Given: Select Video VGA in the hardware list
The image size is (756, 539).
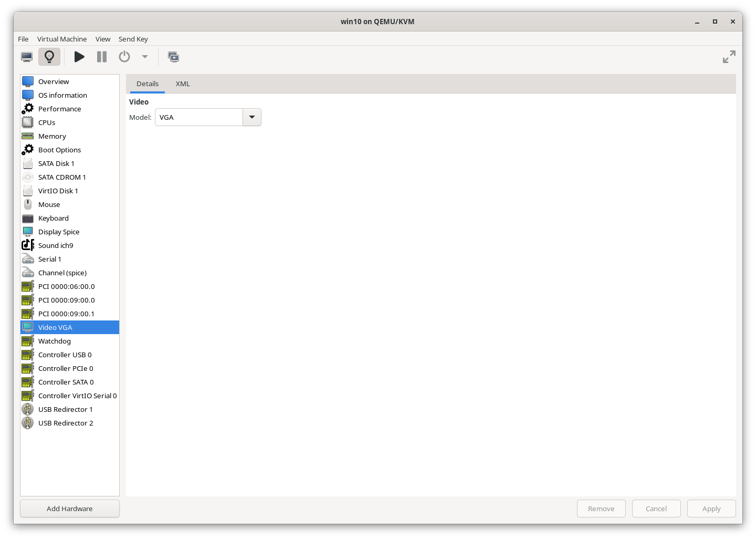Looking at the screenshot, I should (x=70, y=327).
